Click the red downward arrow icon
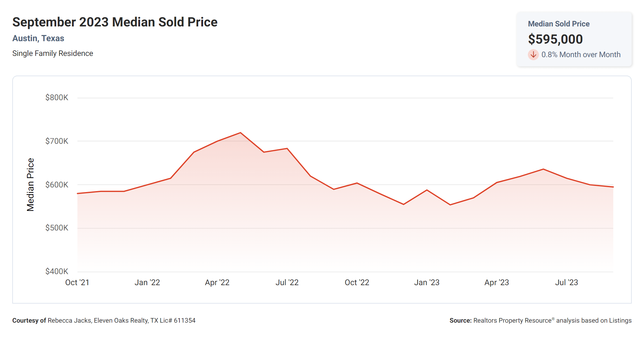The height and width of the screenshot is (338, 644). [533, 55]
